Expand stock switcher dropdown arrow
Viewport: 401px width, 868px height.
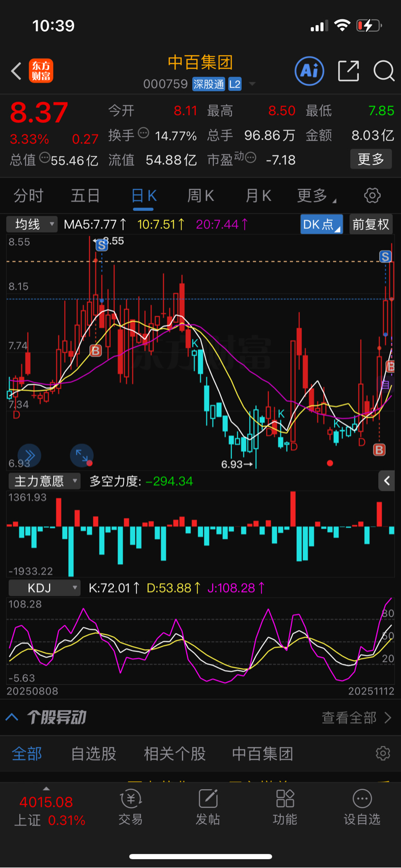pyautogui.click(x=252, y=84)
